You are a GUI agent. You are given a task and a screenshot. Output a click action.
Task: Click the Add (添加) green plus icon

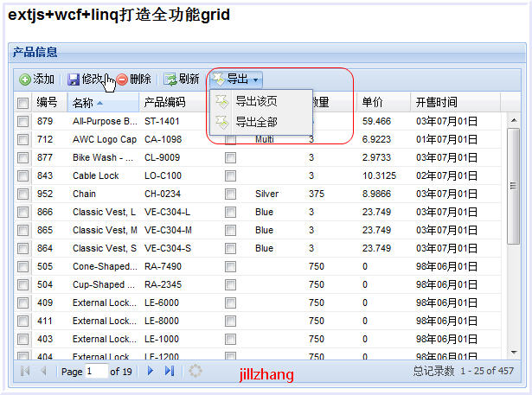[25, 80]
